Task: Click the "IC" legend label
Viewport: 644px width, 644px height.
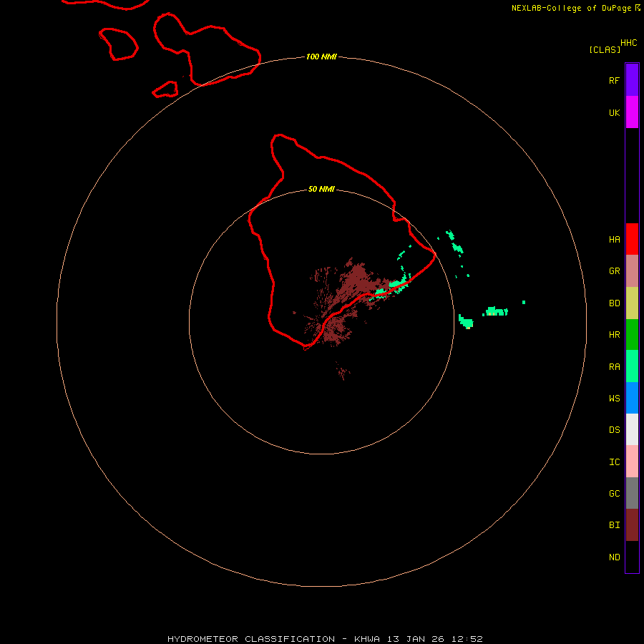Action: coord(614,462)
